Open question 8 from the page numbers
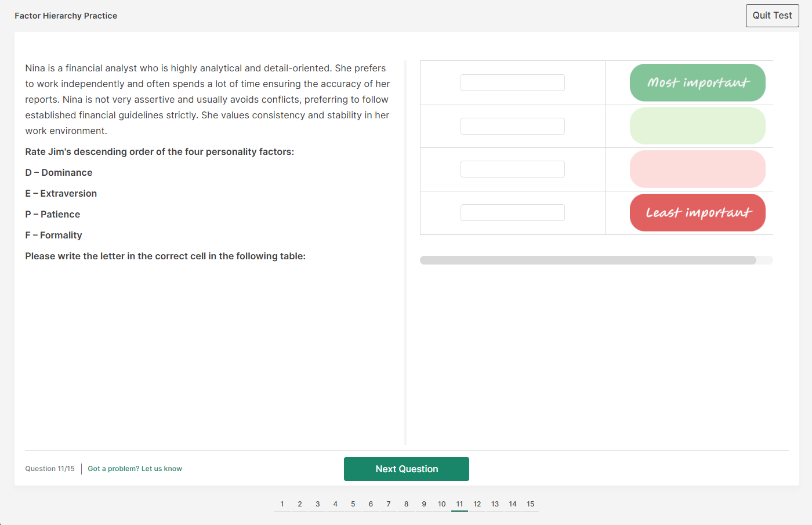The height and width of the screenshot is (525, 812). tap(406, 504)
